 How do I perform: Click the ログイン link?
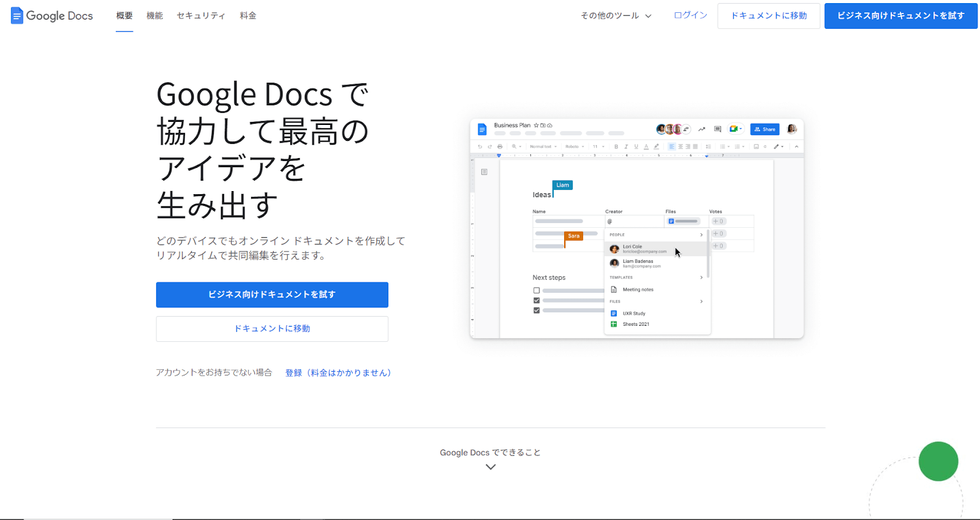pyautogui.click(x=690, y=15)
